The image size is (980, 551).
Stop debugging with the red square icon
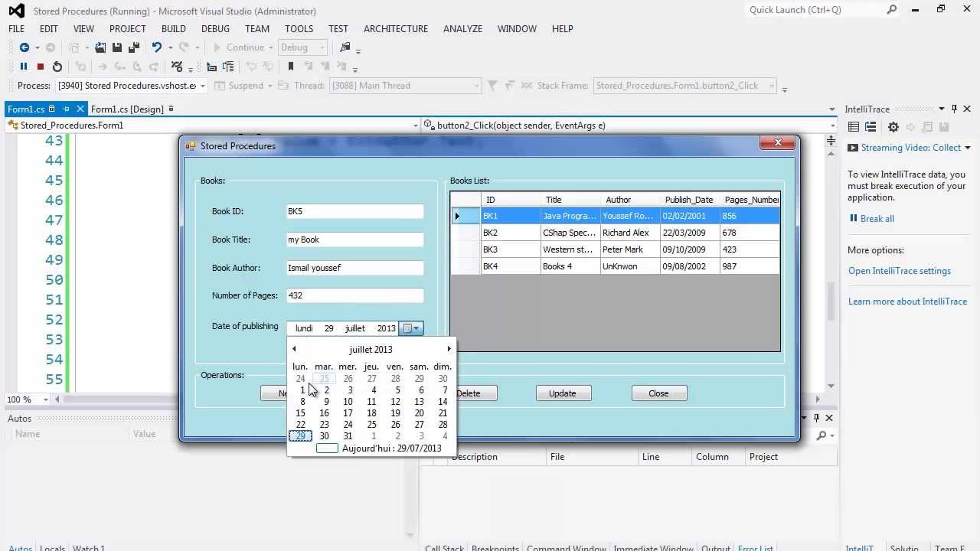[41, 67]
